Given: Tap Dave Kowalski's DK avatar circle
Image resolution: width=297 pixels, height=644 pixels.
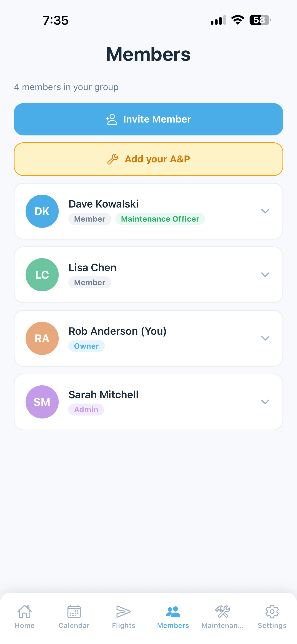Looking at the screenshot, I should pyautogui.click(x=42, y=211).
